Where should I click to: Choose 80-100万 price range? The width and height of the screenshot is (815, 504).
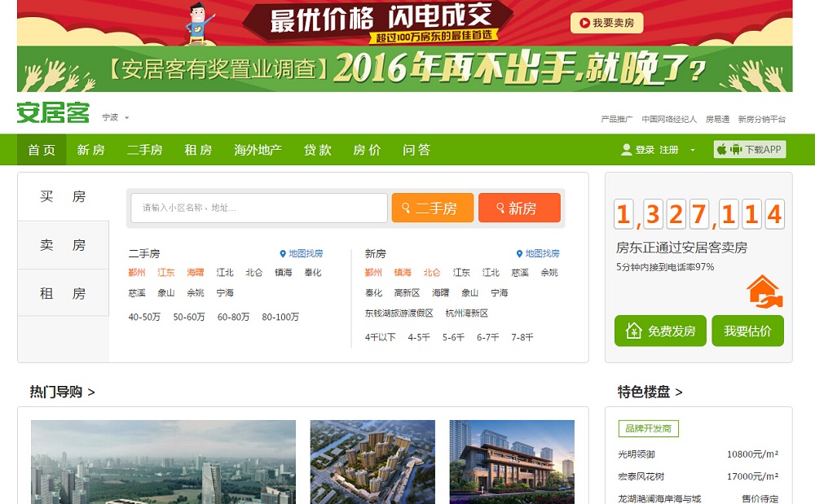[x=280, y=317]
